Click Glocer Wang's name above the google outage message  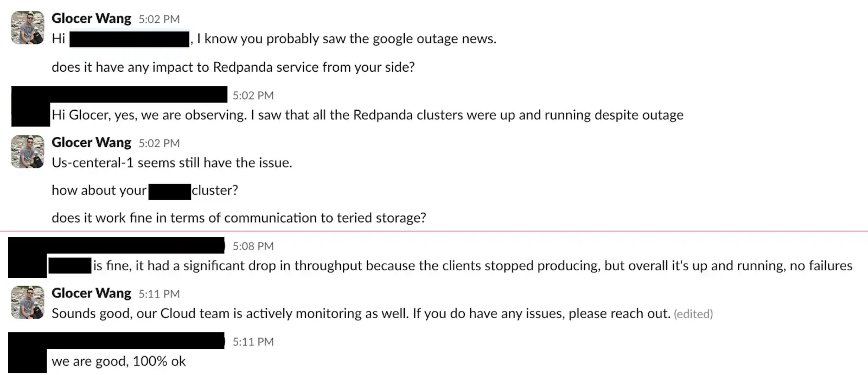tap(91, 18)
